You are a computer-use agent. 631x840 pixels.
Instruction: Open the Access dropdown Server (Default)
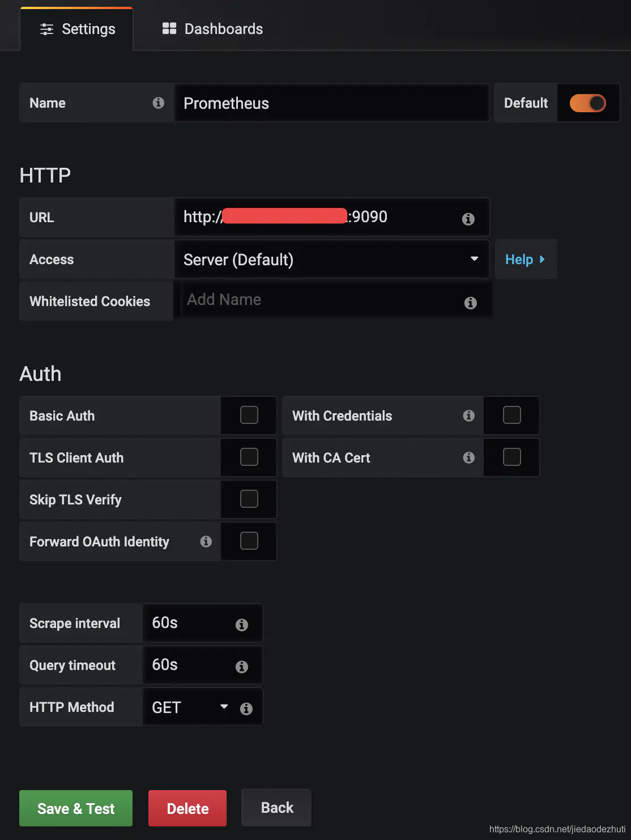[x=332, y=259]
